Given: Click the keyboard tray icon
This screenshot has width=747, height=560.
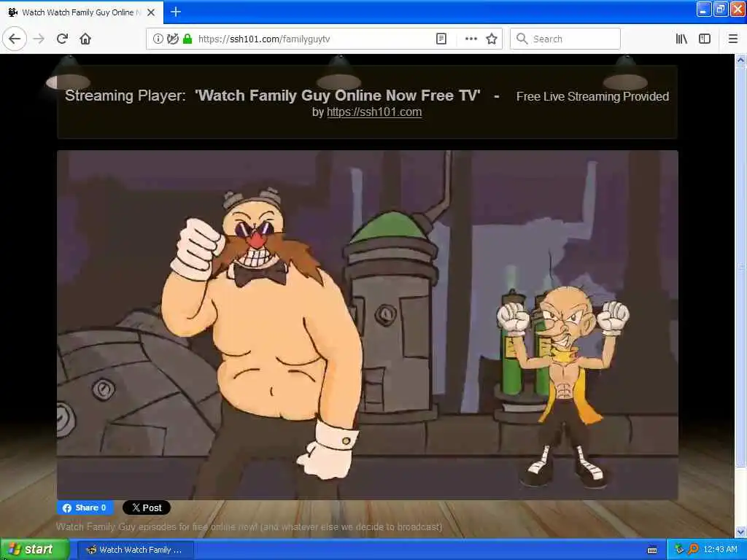Looking at the screenshot, I should tap(652, 550).
